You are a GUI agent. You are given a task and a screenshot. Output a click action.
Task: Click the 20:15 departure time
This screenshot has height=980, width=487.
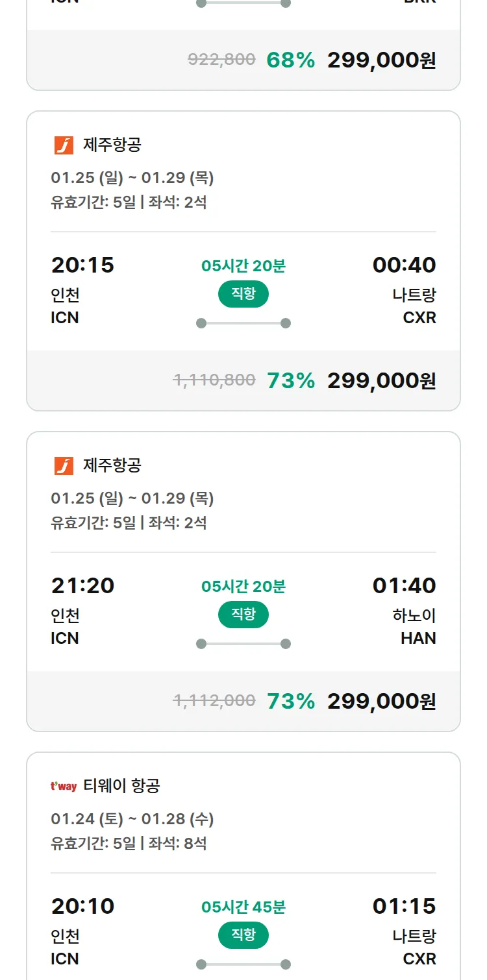click(x=82, y=265)
